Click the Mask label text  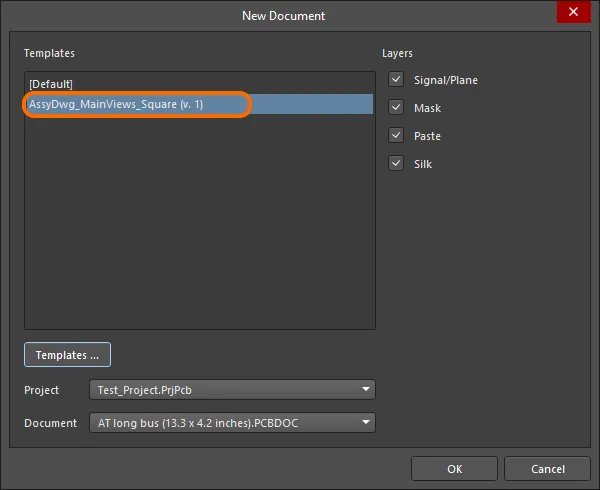(427, 108)
